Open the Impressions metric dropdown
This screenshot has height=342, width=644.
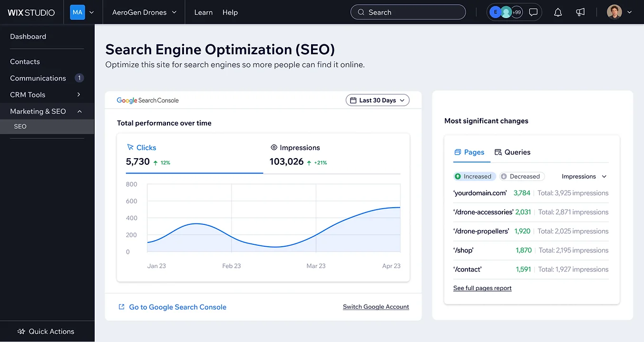point(584,176)
